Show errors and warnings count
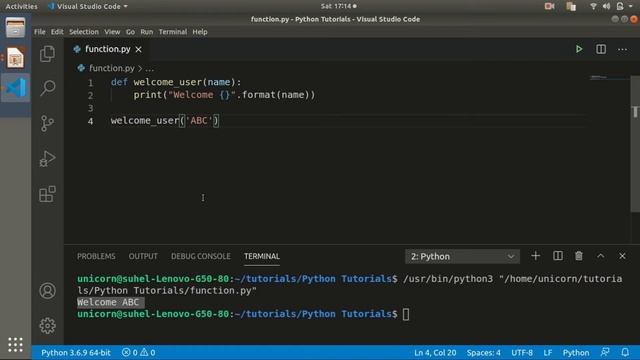This screenshot has width=640, height=360. pyautogui.click(x=138, y=353)
